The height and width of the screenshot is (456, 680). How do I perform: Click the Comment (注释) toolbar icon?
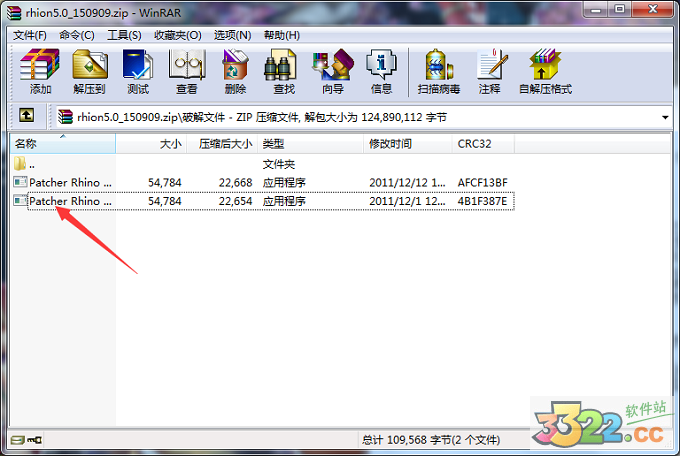tap(490, 71)
